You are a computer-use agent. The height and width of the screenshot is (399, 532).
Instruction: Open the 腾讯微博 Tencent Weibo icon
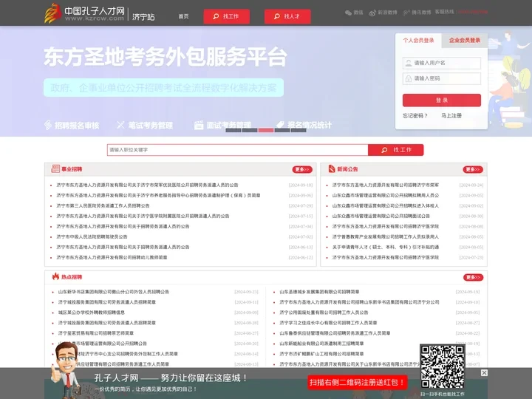click(406, 13)
